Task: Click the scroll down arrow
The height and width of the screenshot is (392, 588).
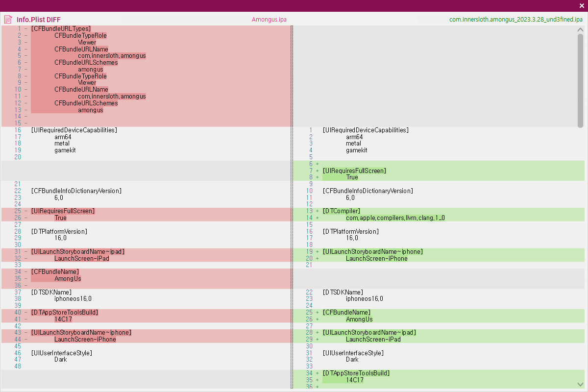Action: pyautogui.click(x=581, y=384)
